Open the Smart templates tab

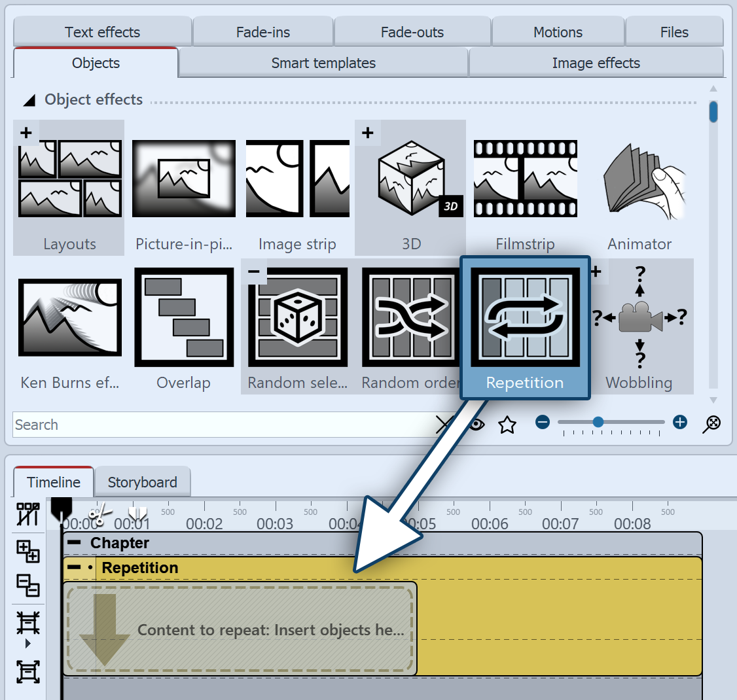323,63
